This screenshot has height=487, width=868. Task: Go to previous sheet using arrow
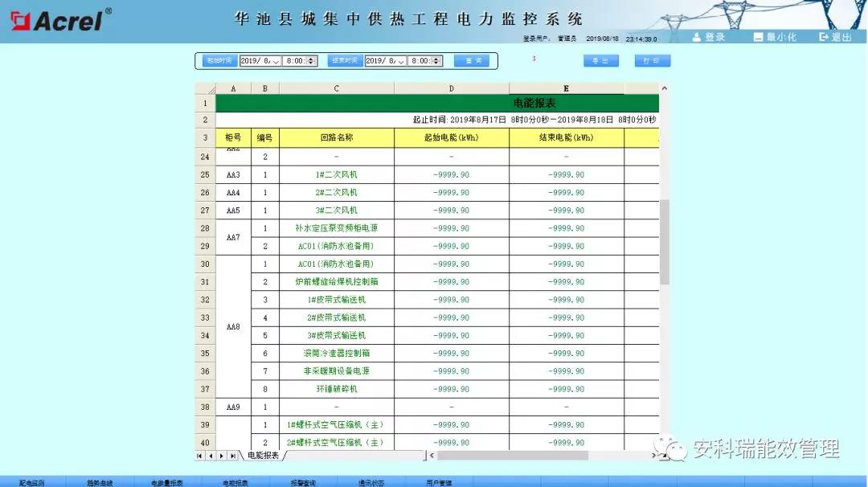click(211, 456)
